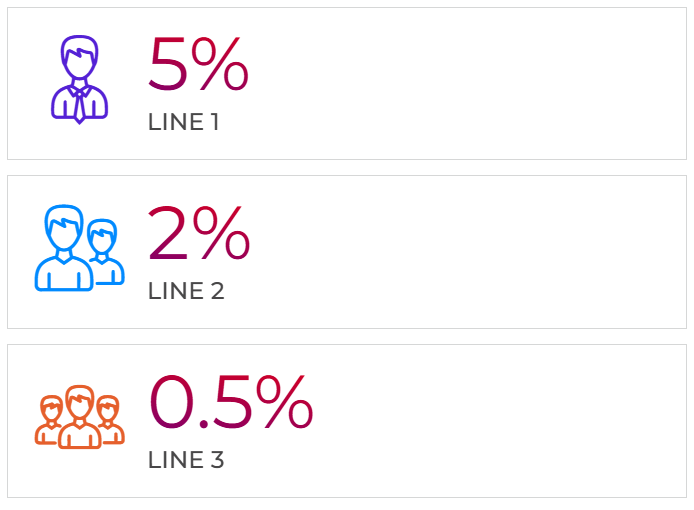
Task: Click the LINE 1 label
Action: pos(183,123)
